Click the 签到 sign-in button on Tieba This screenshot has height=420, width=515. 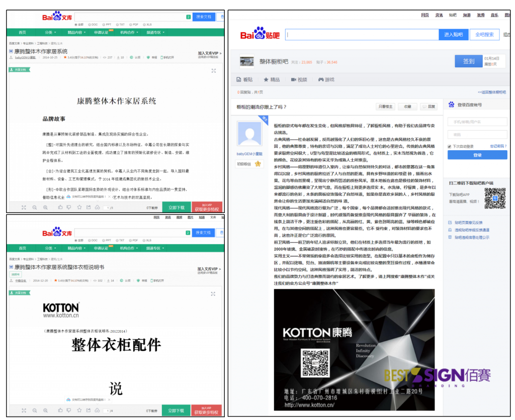[x=469, y=61]
